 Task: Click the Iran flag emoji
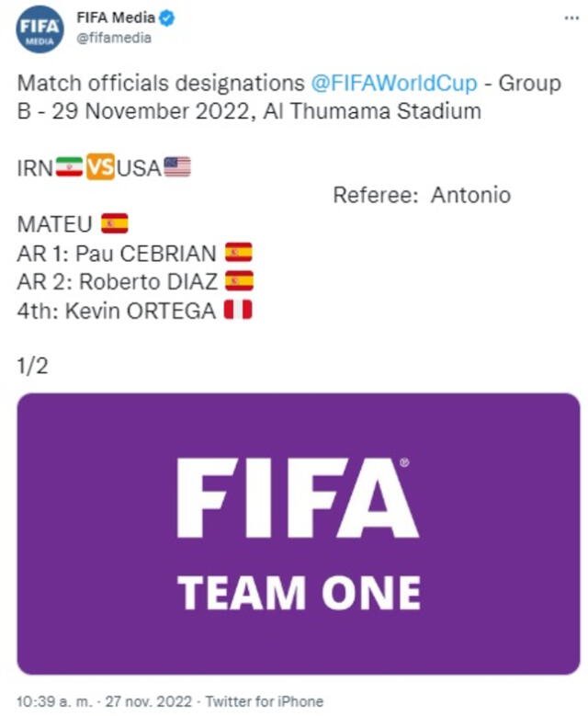pyautogui.click(x=69, y=167)
